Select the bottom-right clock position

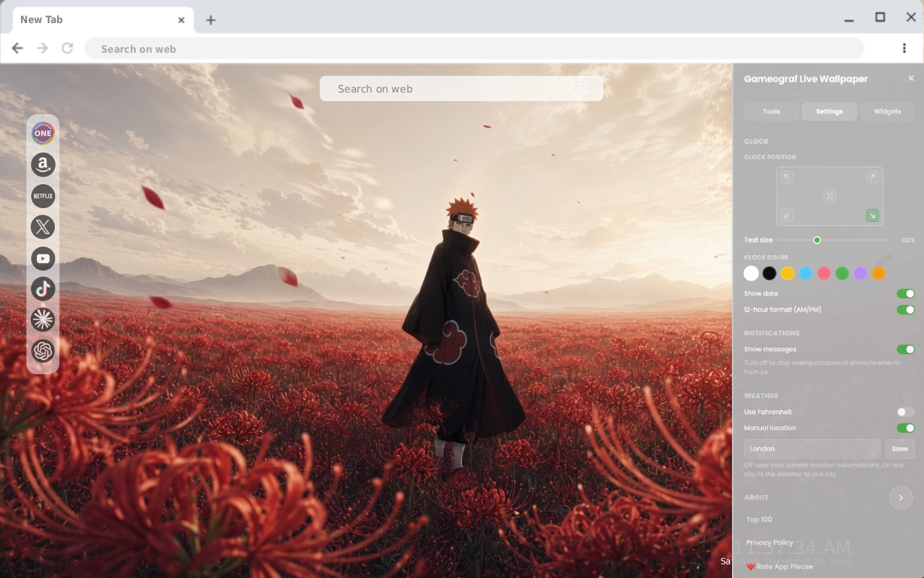pos(873,215)
